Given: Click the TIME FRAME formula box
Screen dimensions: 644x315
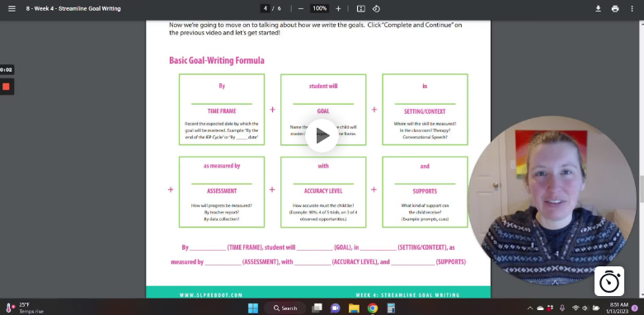Looking at the screenshot, I should click(x=222, y=110).
